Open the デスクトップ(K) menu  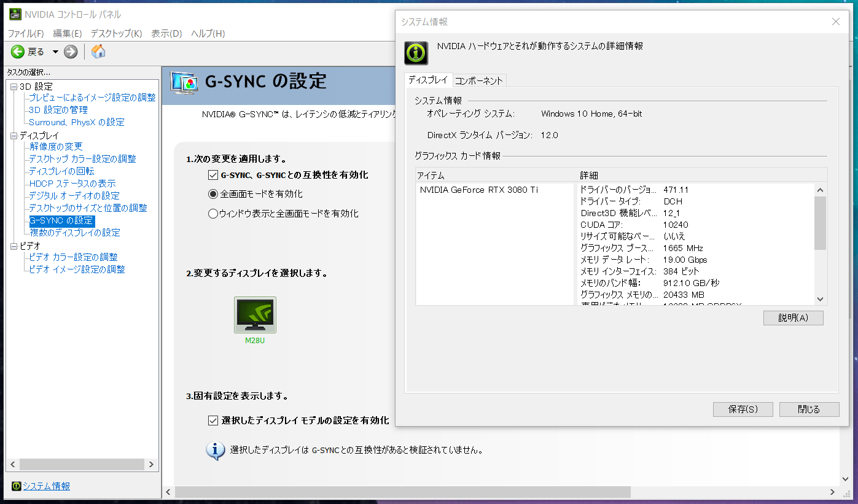(x=116, y=33)
